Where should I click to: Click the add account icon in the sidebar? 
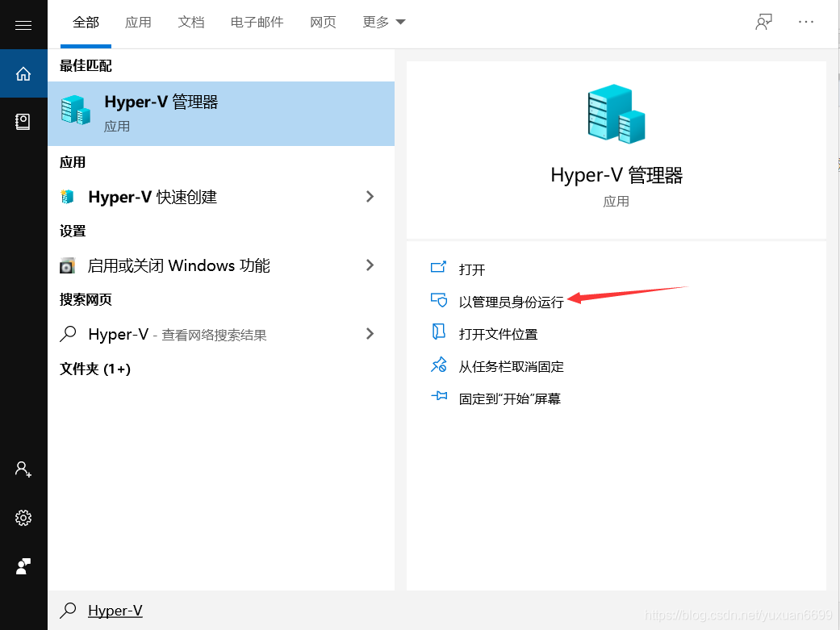click(23, 469)
